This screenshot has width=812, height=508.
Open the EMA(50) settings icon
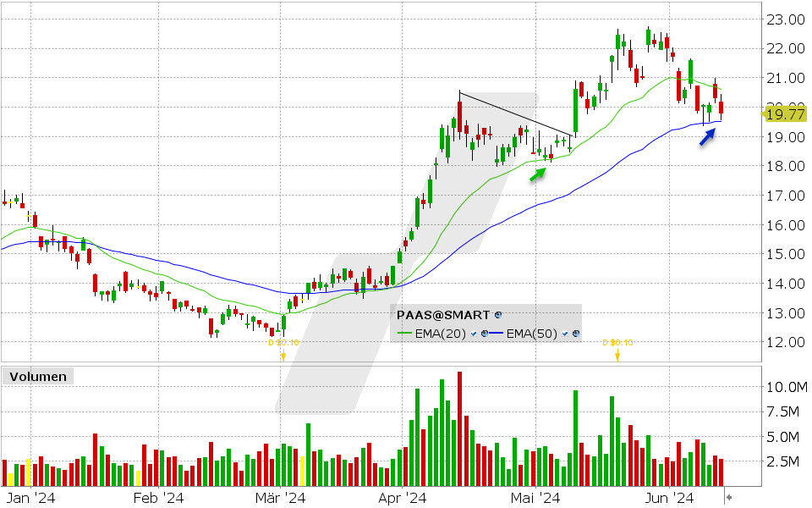(x=576, y=334)
